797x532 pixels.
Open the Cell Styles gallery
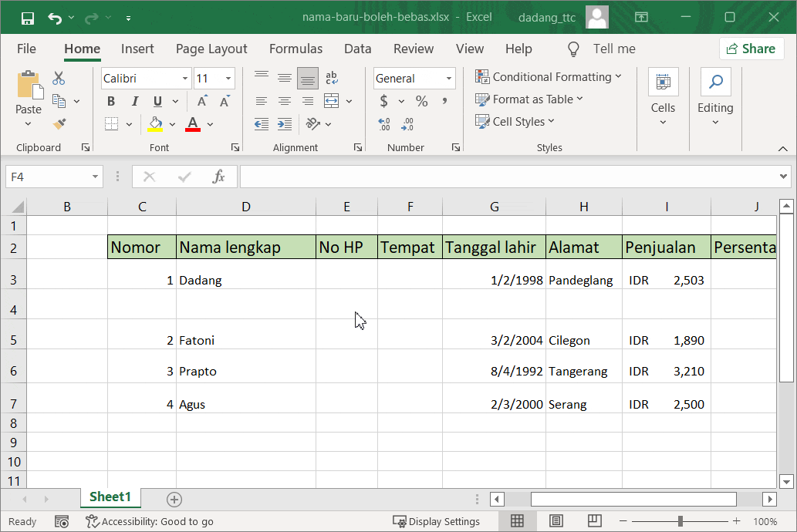pos(515,121)
